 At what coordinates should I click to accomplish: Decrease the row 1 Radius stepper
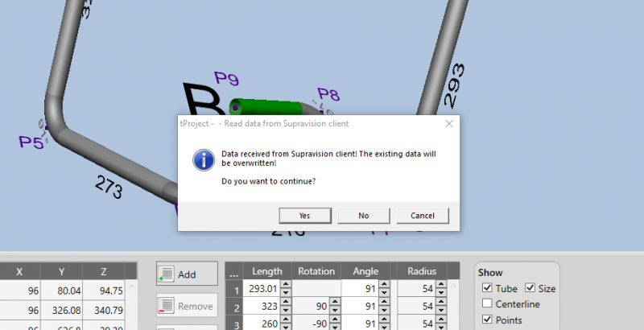click(441, 293)
